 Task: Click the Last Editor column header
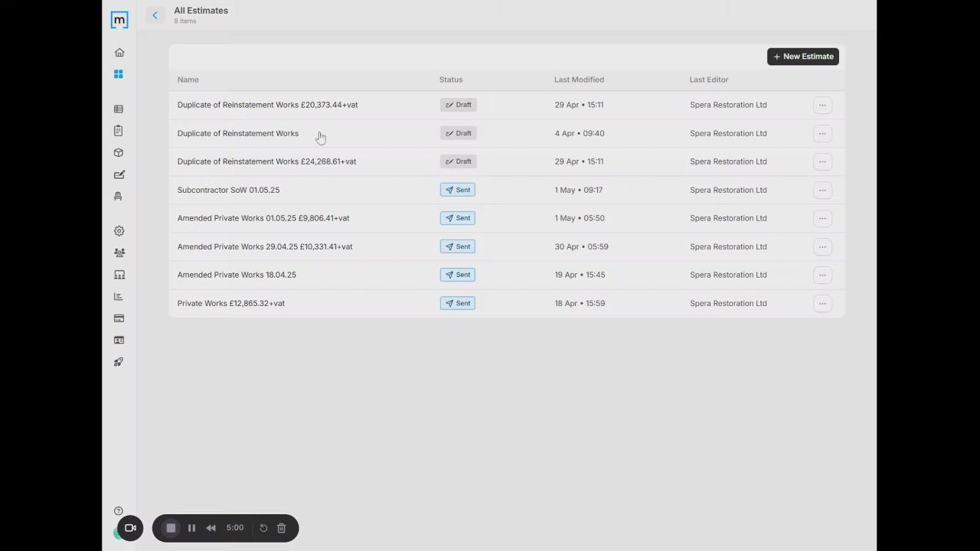click(709, 80)
